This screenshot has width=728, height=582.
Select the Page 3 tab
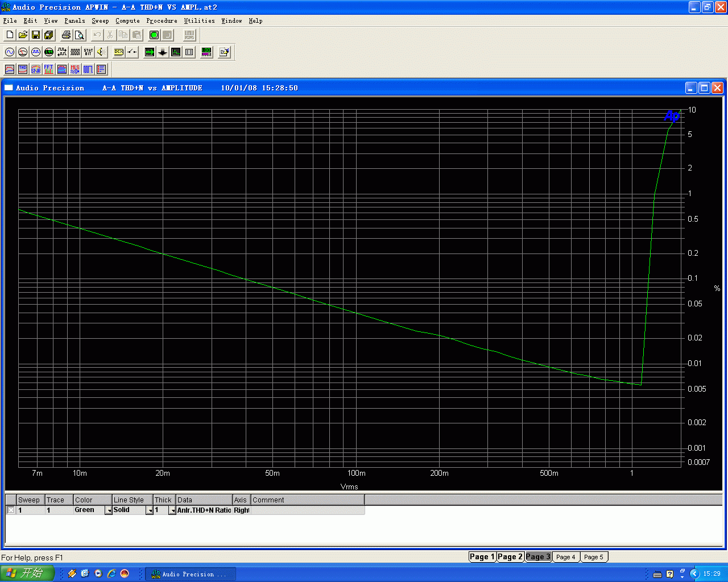pyautogui.click(x=537, y=557)
